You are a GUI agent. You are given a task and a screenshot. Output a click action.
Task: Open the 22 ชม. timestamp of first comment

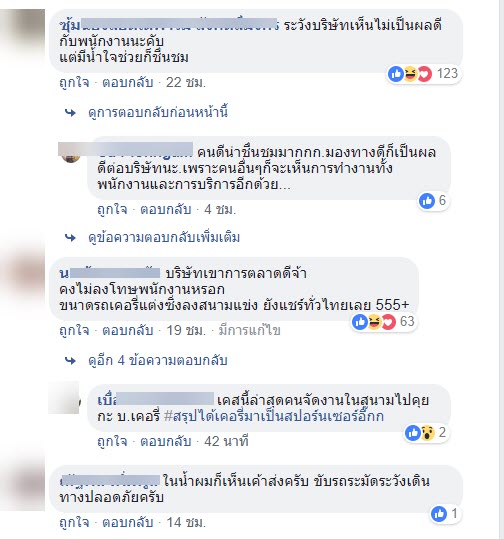tap(186, 82)
